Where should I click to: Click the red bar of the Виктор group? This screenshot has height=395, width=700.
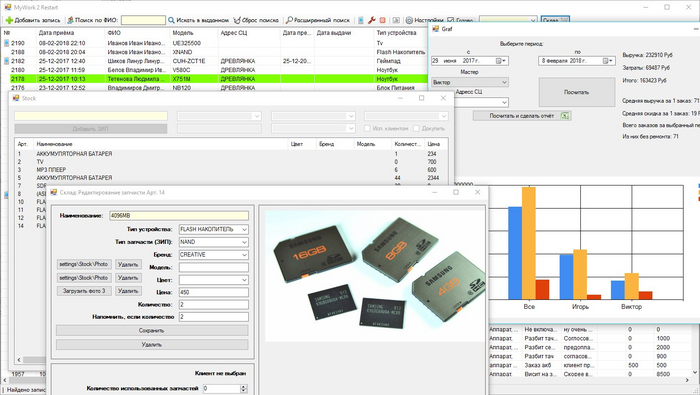pos(646,295)
